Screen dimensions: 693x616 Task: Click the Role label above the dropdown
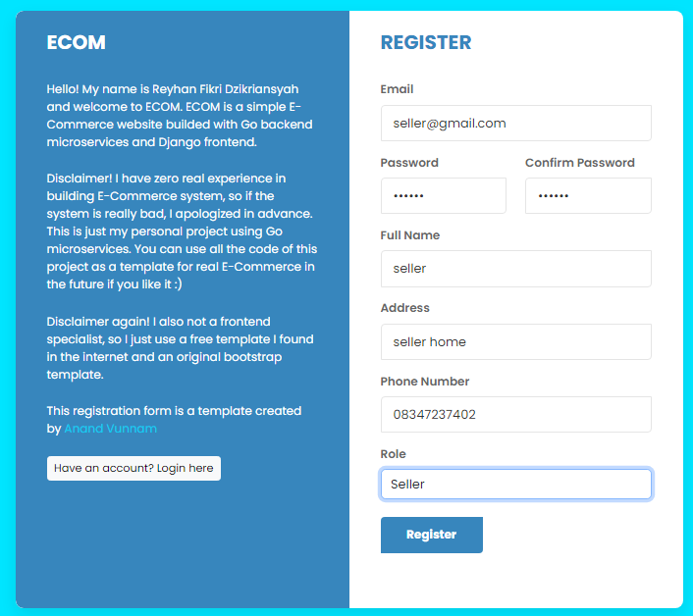point(393,454)
